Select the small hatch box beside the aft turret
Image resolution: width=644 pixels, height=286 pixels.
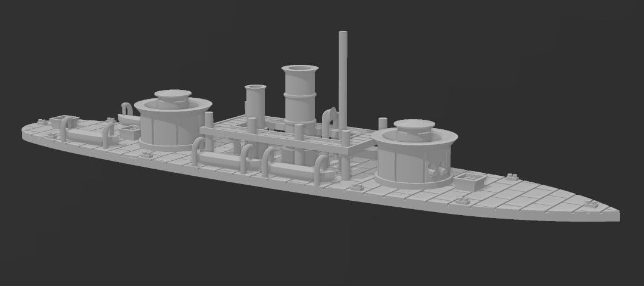(130, 132)
